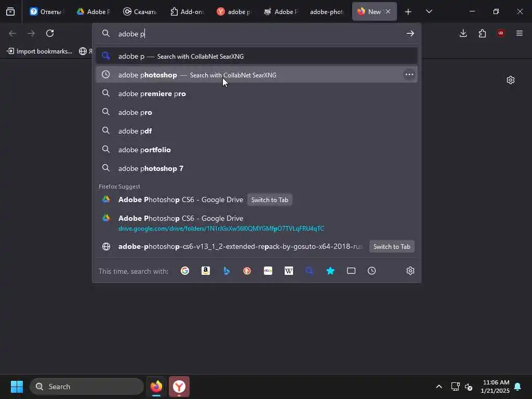
Task: Reload the current page
Action: click(x=50, y=33)
